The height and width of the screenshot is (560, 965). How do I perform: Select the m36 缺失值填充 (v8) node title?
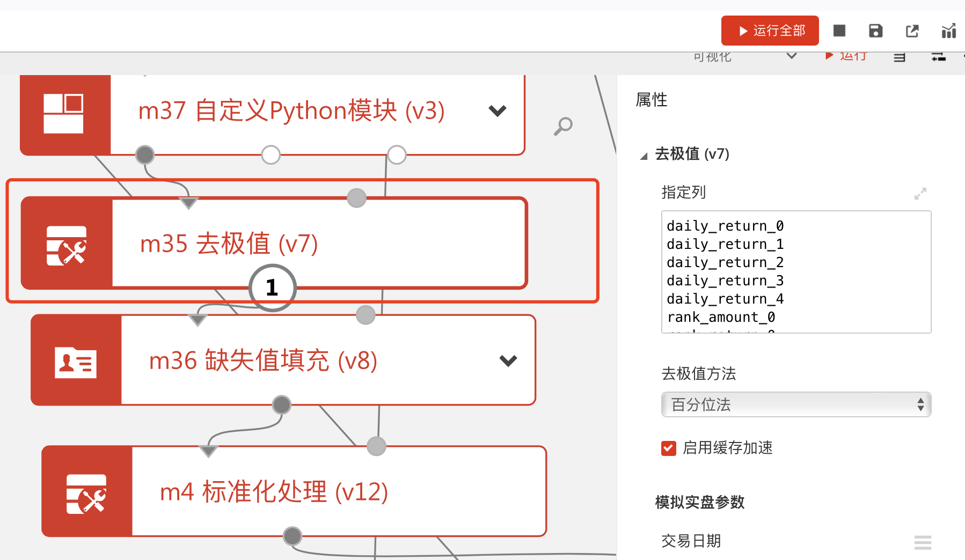click(264, 360)
